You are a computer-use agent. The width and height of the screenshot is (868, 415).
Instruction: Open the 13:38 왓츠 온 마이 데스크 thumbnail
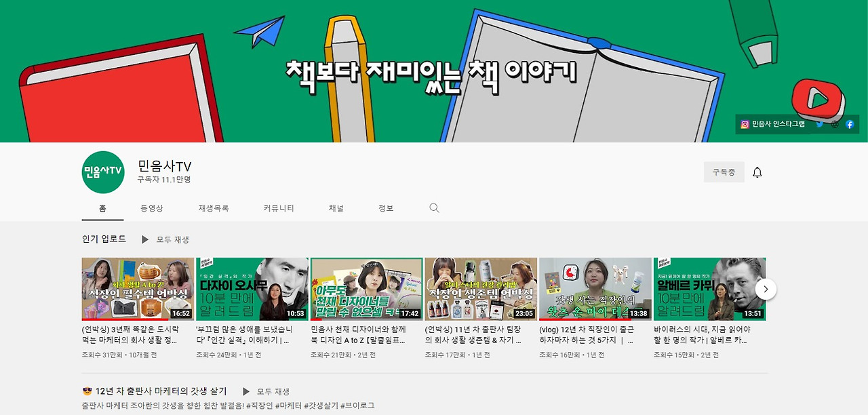(595, 289)
